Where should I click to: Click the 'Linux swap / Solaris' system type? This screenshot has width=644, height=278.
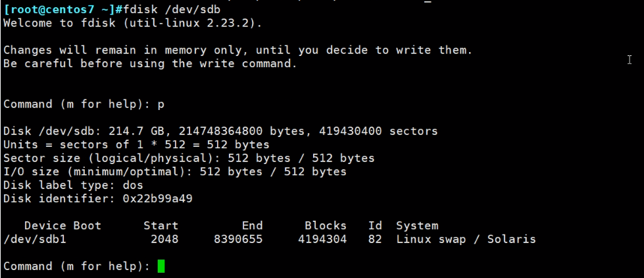pyautogui.click(x=466, y=239)
